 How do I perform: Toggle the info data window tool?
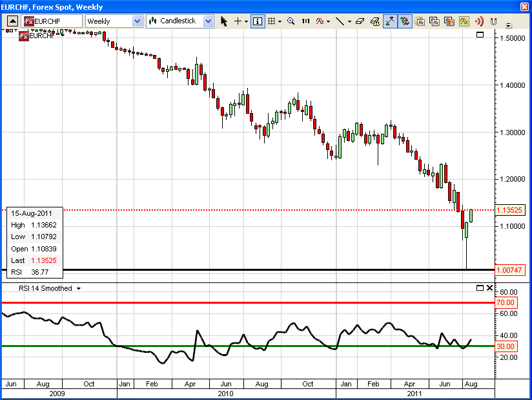coord(258,21)
